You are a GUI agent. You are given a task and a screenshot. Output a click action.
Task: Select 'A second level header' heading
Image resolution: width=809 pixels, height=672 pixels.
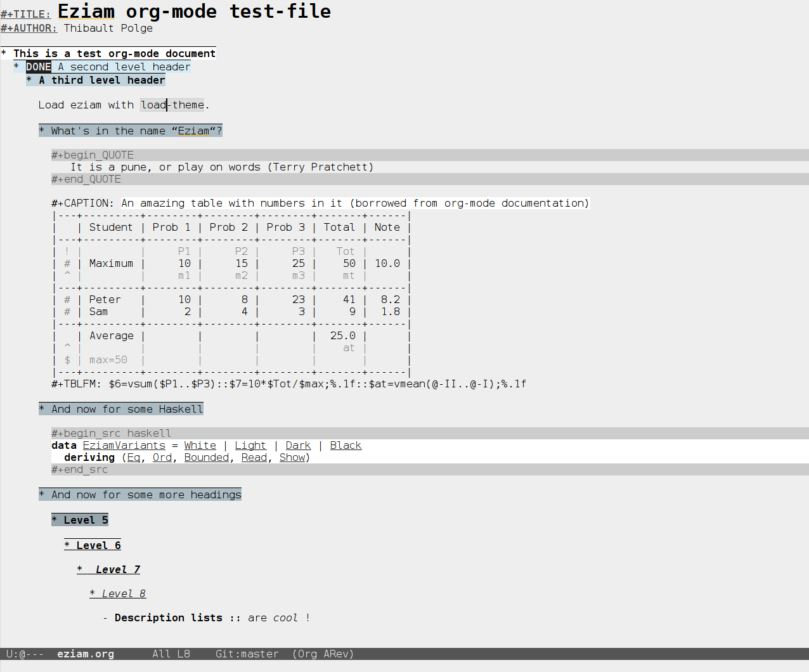pos(124,67)
